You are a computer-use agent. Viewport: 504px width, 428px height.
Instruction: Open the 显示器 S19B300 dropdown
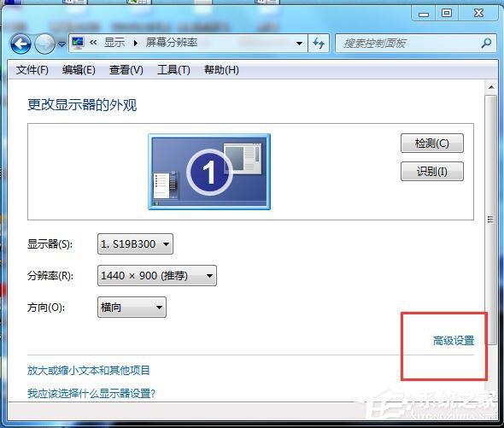point(135,244)
